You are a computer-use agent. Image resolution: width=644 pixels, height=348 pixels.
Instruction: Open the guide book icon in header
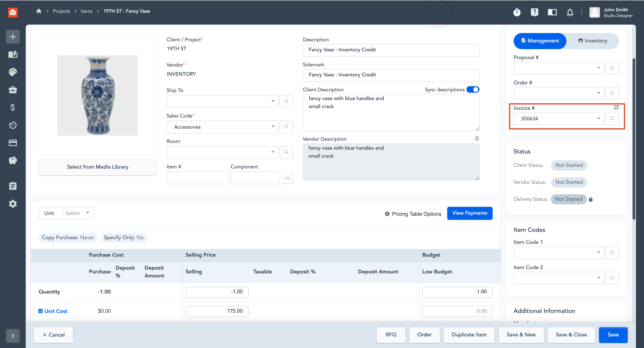point(552,12)
